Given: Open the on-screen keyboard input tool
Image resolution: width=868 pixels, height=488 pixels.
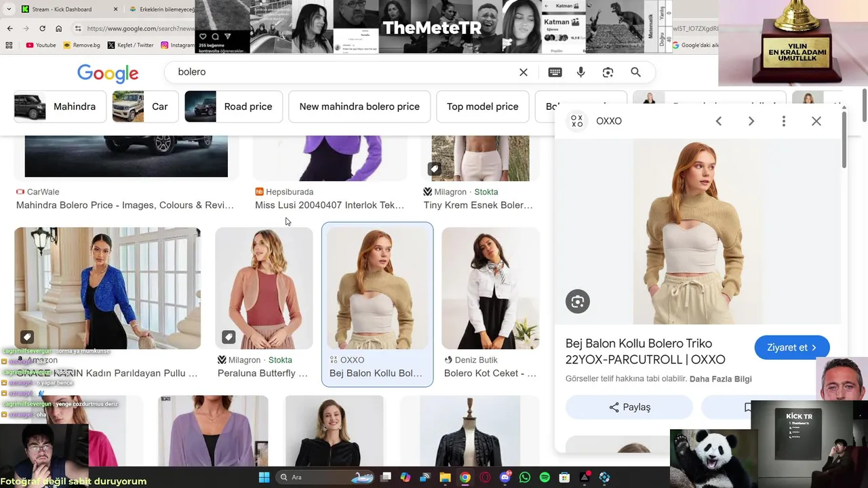Looking at the screenshot, I should [555, 73].
